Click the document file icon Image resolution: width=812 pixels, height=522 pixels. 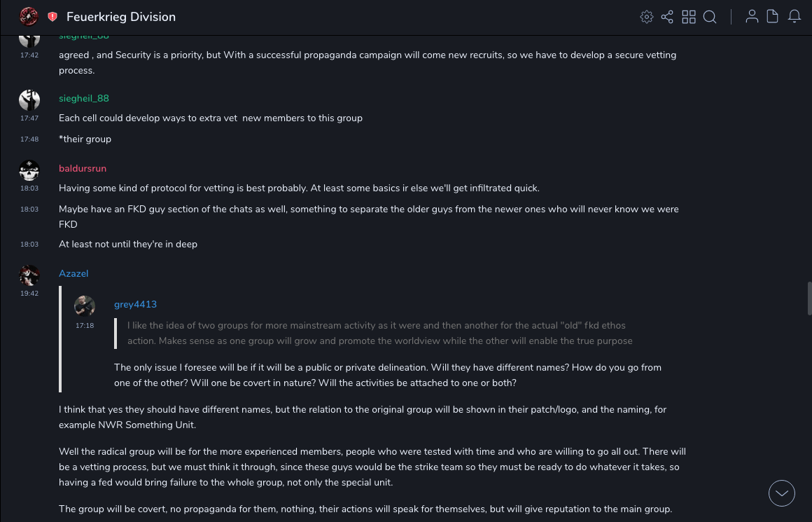773,17
